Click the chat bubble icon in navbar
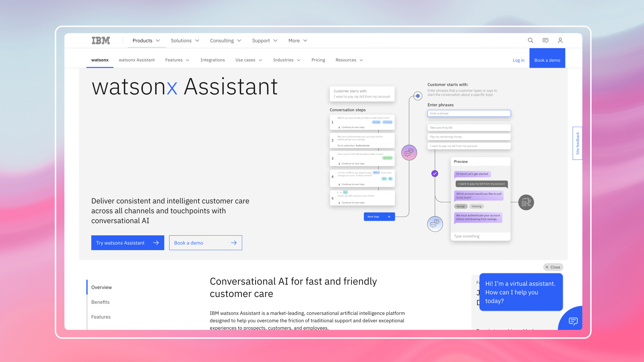The width and height of the screenshot is (644, 362). [x=545, y=40]
